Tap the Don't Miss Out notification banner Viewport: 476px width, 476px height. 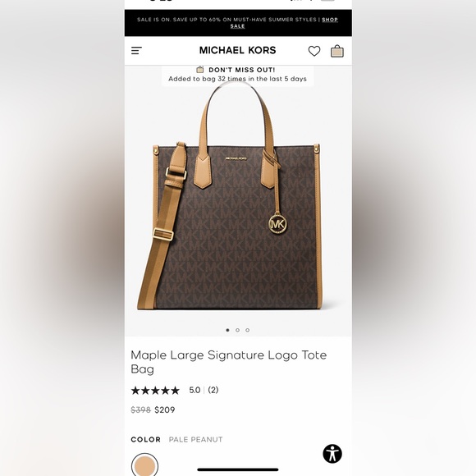(x=238, y=75)
